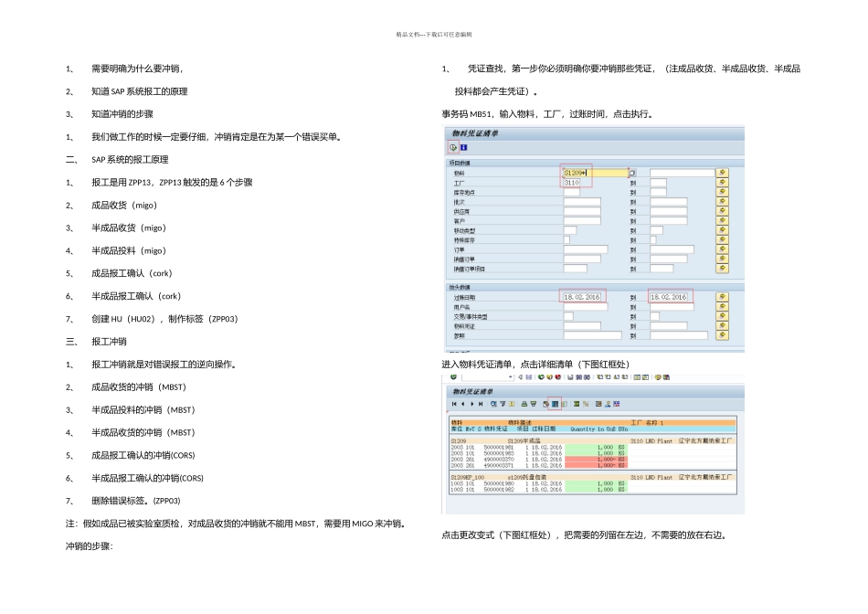This screenshot has width=868, height=614.
Task: Click the blue information icon beside Execute
Action: (x=464, y=147)
